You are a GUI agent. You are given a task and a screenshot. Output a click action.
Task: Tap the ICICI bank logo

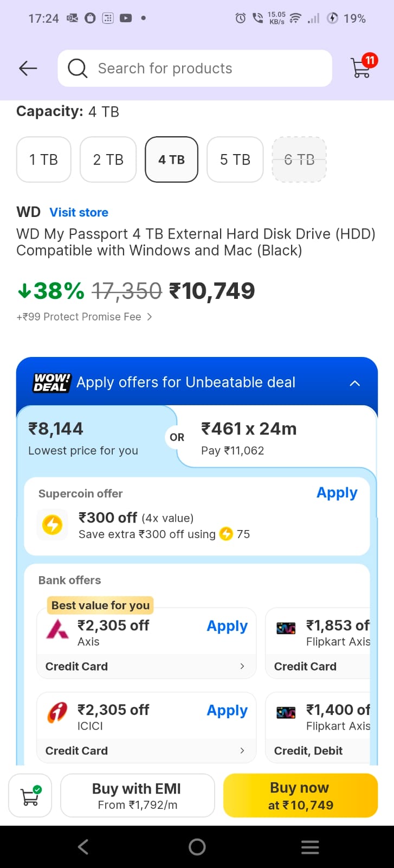(x=57, y=713)
